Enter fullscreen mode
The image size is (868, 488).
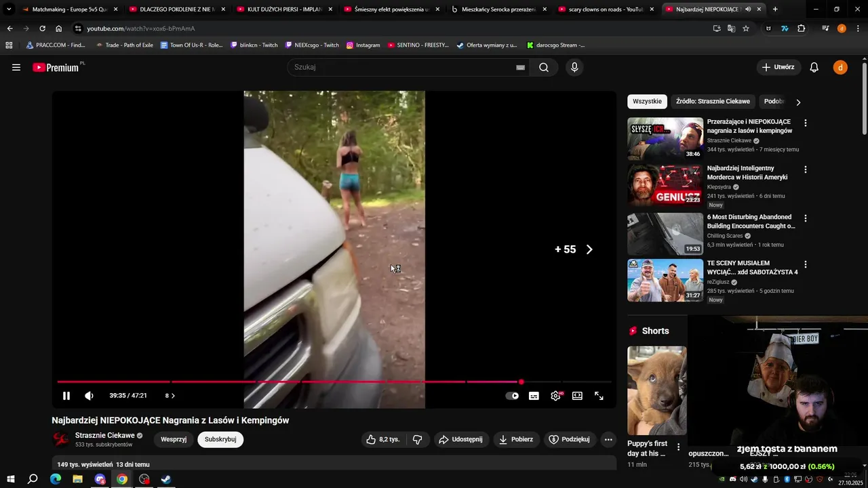599,396
